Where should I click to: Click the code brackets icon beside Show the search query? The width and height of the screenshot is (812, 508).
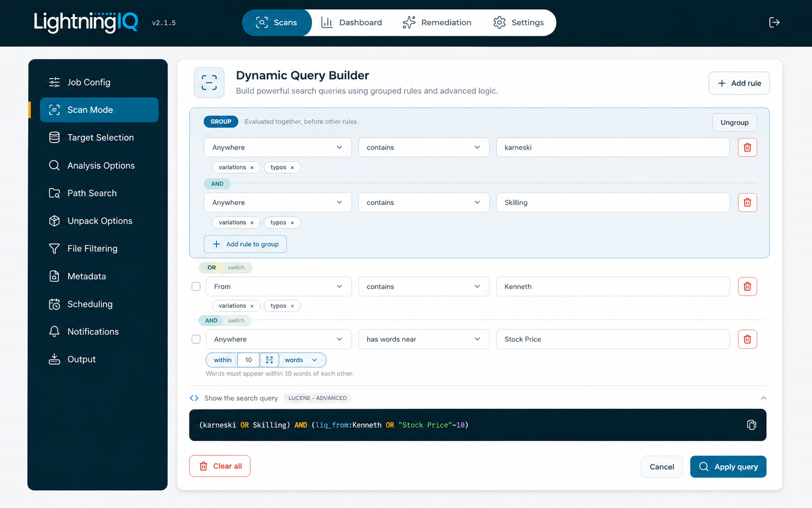(194, 398)
